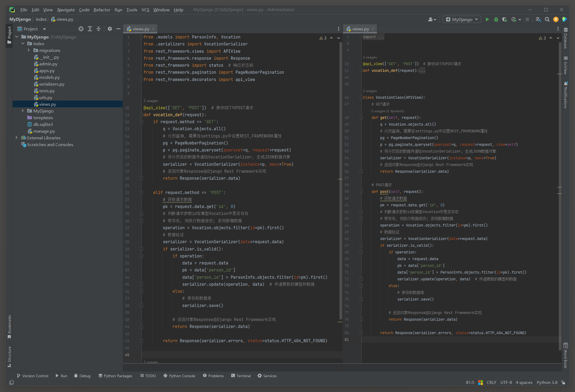The width and height of the screenshot is (575, 392).
Task: Expand External Libraries node
Action: pyautogui.click(x=17, y=138)
